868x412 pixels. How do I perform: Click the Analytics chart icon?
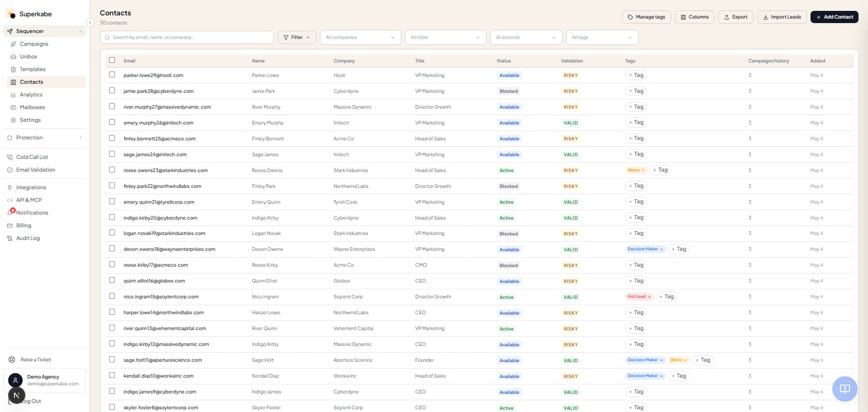tap(14, 95)
